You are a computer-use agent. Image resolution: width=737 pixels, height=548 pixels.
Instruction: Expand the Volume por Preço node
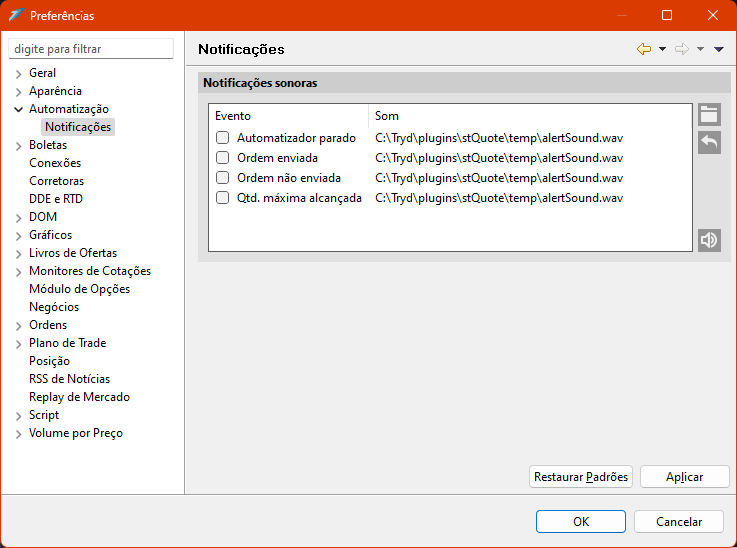click(18, 434)
